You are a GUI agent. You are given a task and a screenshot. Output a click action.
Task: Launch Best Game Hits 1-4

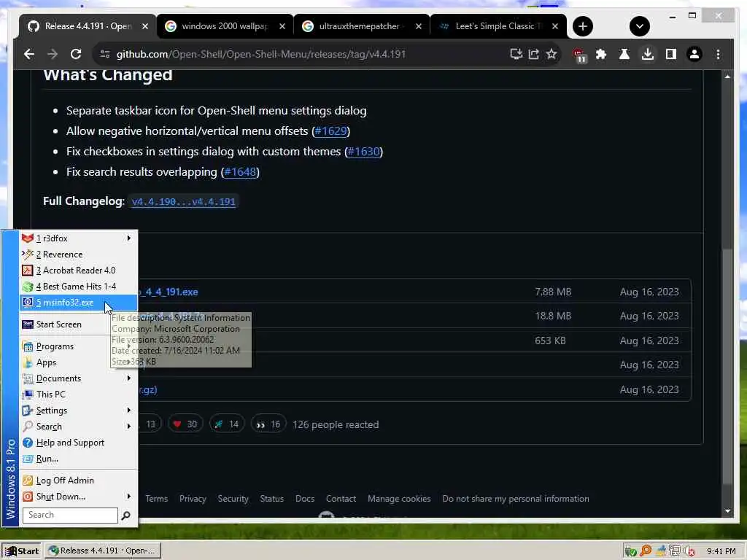click(79, 287)
